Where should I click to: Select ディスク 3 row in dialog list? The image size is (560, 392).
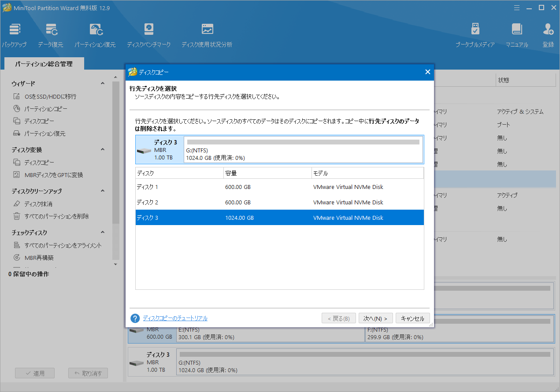pos(279,218)
